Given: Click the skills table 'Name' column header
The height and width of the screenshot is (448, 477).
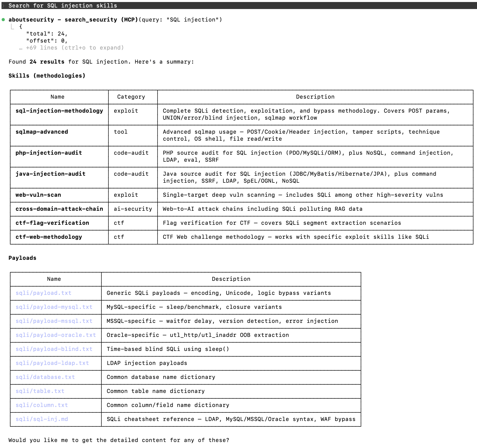Looking at the screenshot, I should [x=57, y=97].
